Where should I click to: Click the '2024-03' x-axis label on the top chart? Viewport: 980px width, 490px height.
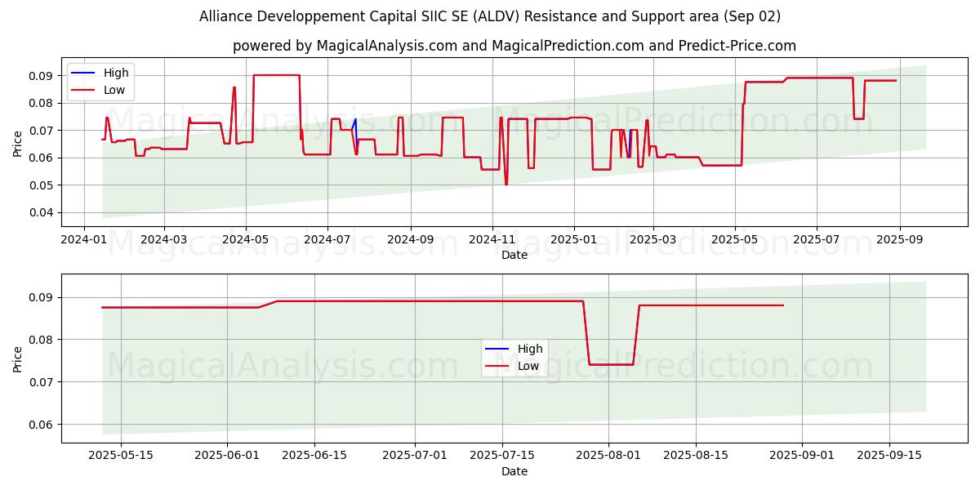pyautogui.click(x=163, y=240)
